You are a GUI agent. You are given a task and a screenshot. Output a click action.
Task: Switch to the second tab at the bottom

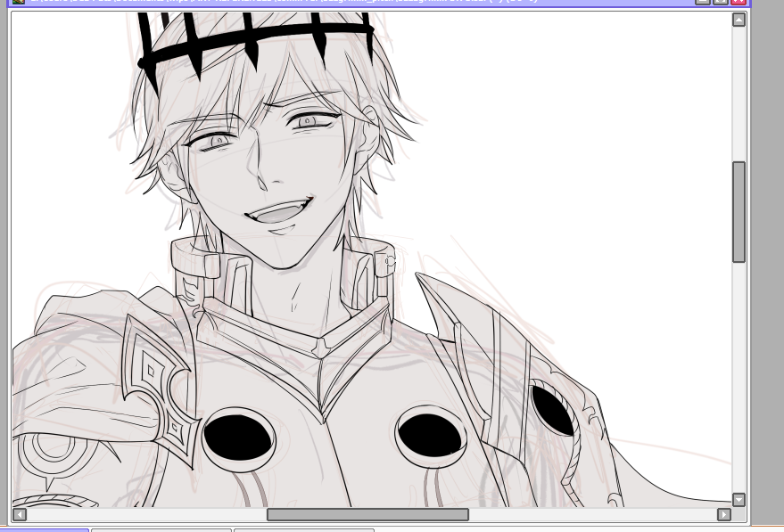(x=161, y=528)
